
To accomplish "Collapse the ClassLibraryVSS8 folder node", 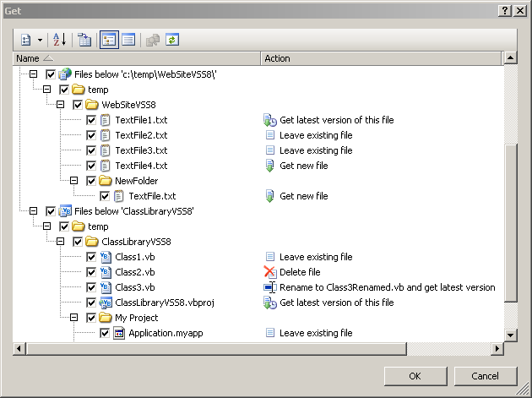I will click(61, 241).
